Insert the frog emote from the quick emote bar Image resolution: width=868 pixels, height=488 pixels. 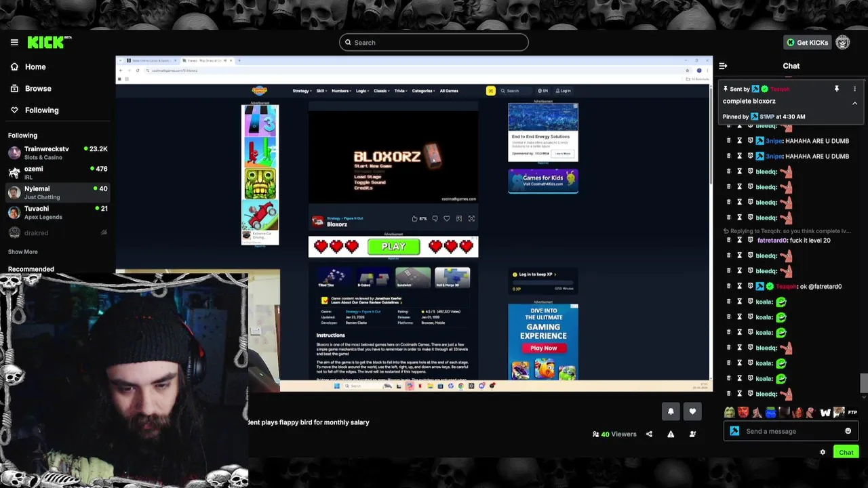coord(729,412)
